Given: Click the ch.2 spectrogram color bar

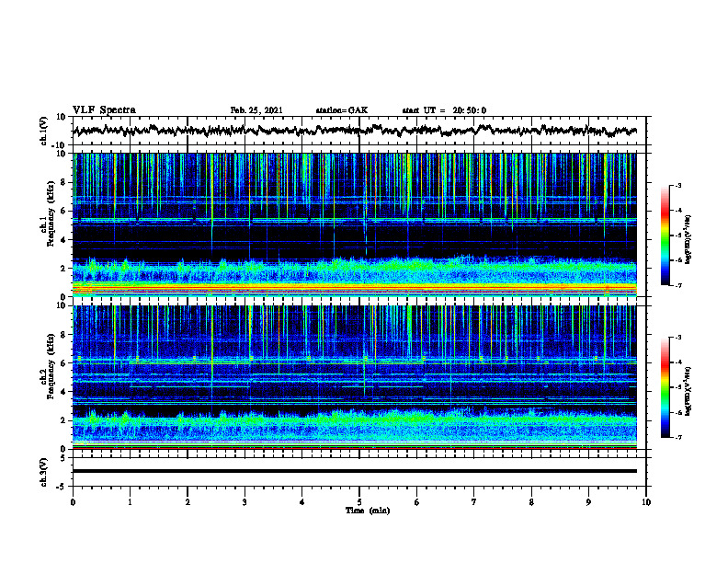Looking at the screenshot, I should [665, 387].
